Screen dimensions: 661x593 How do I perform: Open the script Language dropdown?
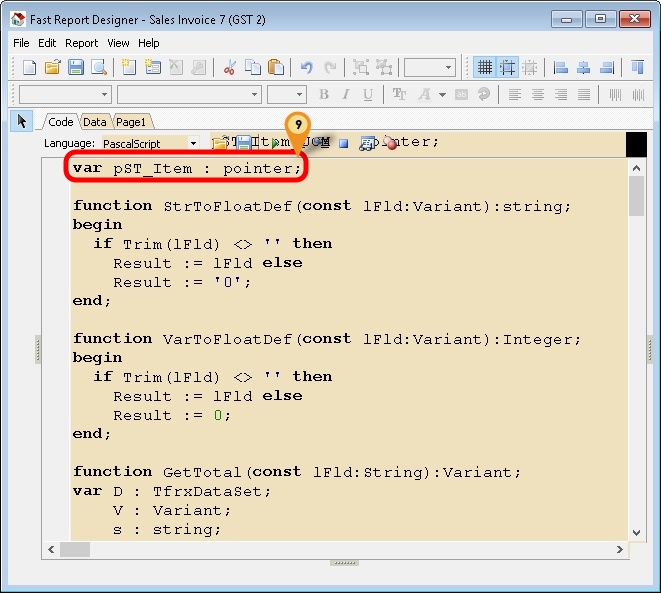[193, 144]
